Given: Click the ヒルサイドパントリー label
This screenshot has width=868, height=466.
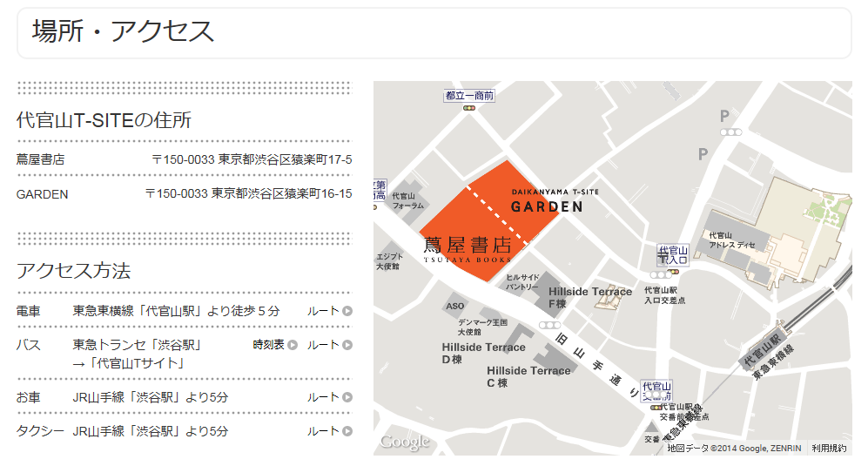Looking at the screenshot, I should (x=522, y=282).
